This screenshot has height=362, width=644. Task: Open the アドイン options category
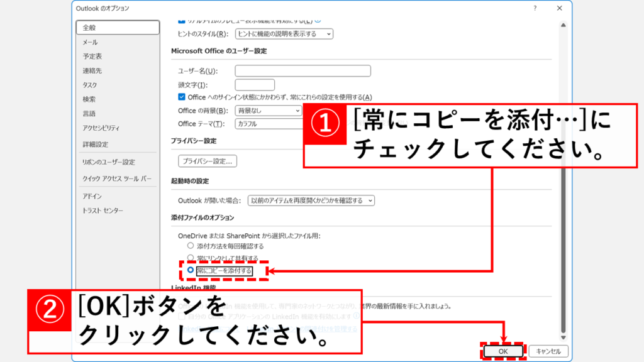coord(92,196)
